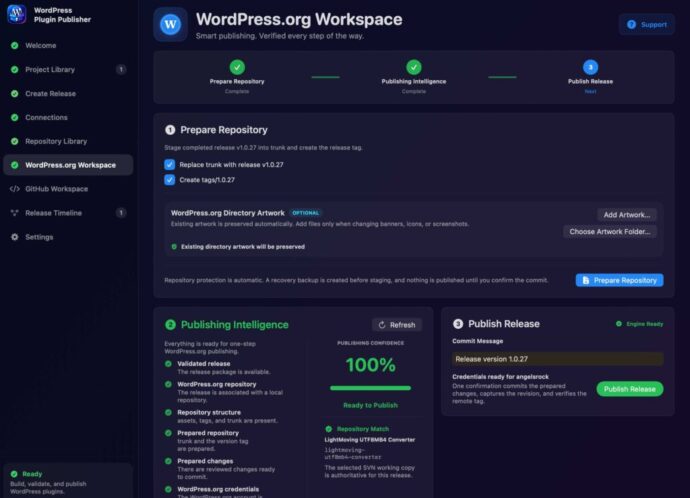Click the check icon beside Repository Library

(15, 141)
